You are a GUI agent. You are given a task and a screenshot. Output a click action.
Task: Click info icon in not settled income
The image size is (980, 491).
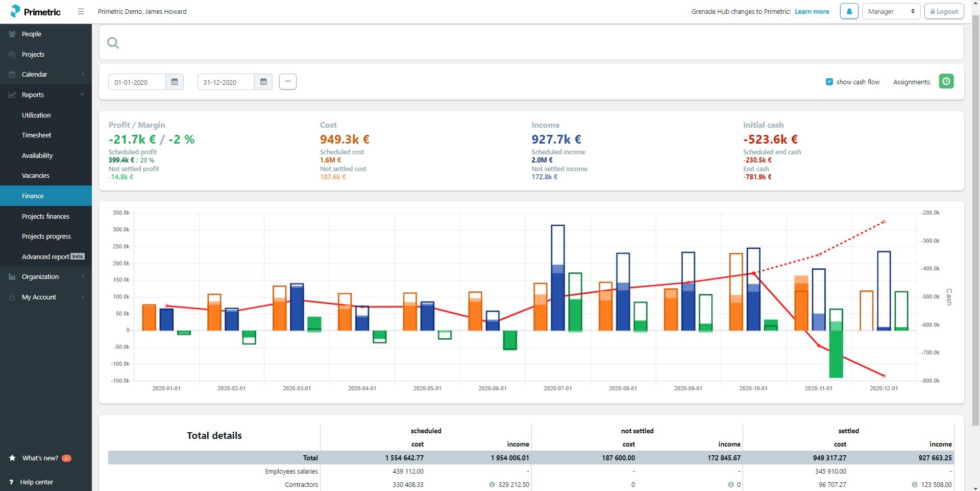click(730, 484)
